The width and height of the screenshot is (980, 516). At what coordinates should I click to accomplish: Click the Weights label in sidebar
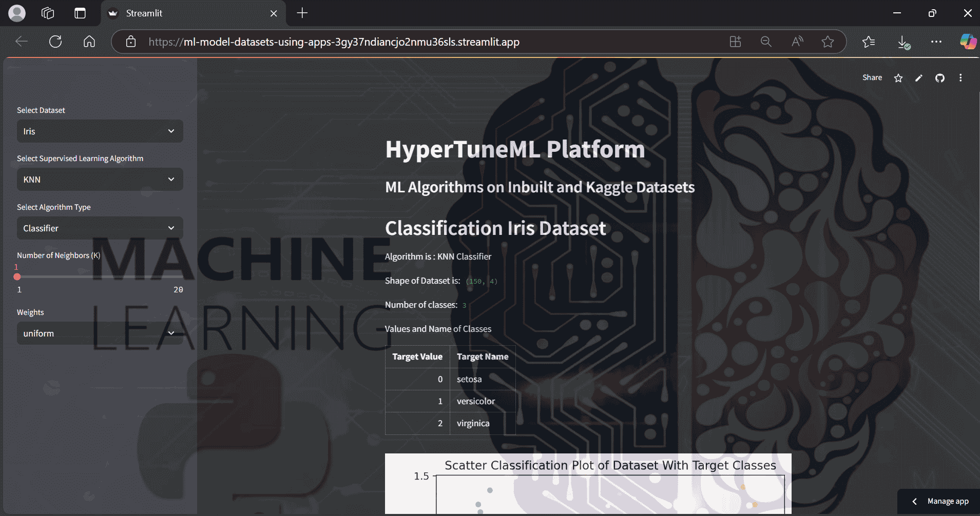coord(30,312)
